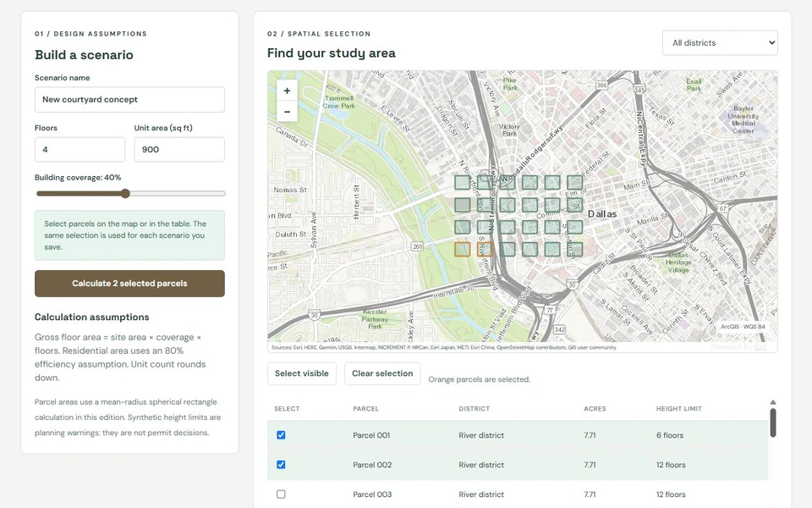Screen dimensions: 812x508
Task: Click the HEIGHT LIMIT column header
Action: 679,408
